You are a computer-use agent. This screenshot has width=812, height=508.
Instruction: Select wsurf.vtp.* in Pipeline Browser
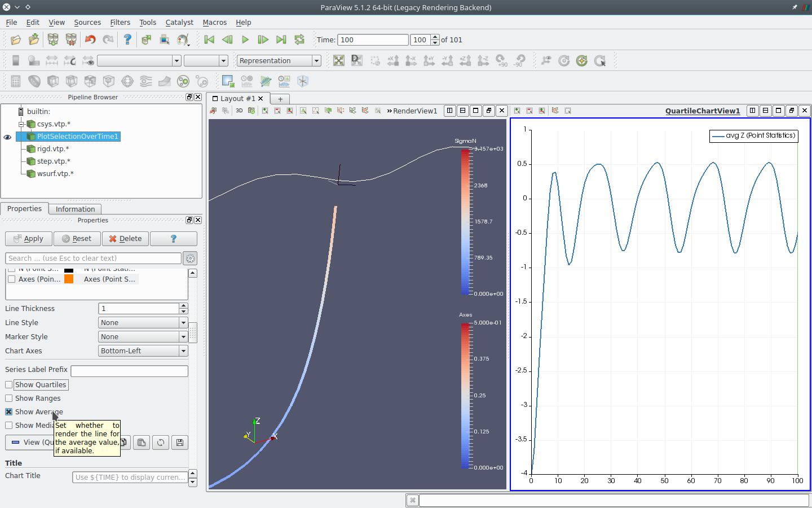[55, 174]
